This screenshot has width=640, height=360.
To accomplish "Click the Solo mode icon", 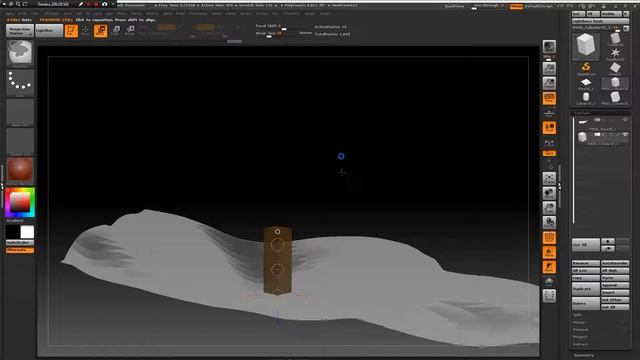I will point(549,282).
